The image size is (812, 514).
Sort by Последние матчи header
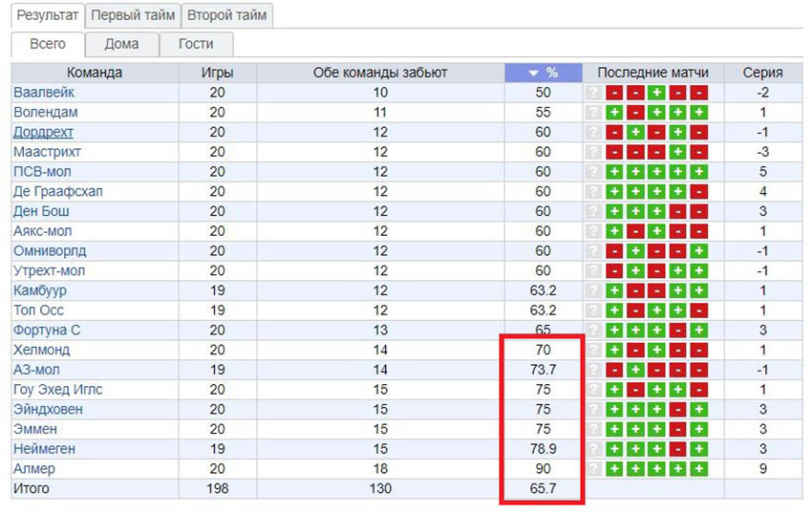click(653, 73)
